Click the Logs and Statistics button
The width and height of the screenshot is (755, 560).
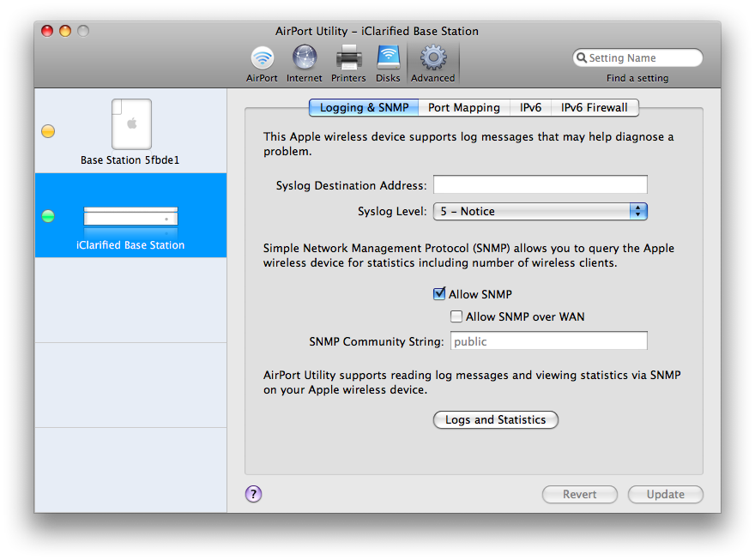pos(496,419)
